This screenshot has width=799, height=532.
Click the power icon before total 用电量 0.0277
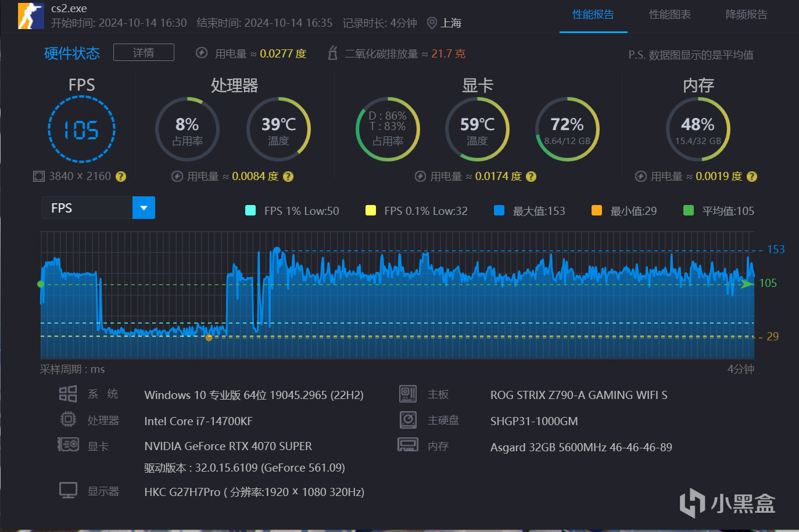(202, 53)
